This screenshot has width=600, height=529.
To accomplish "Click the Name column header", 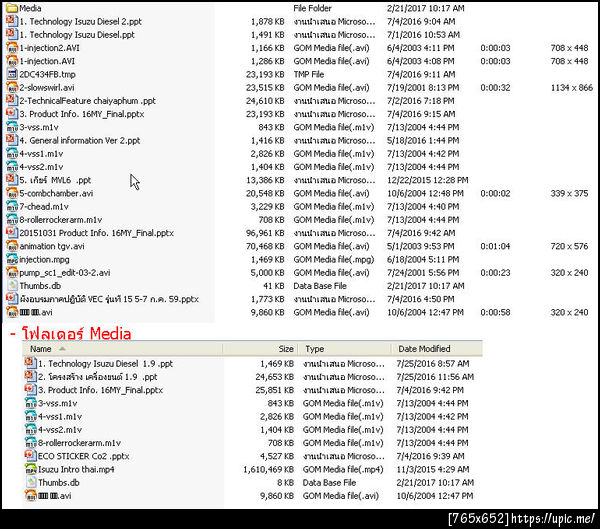I will [122, 349].
